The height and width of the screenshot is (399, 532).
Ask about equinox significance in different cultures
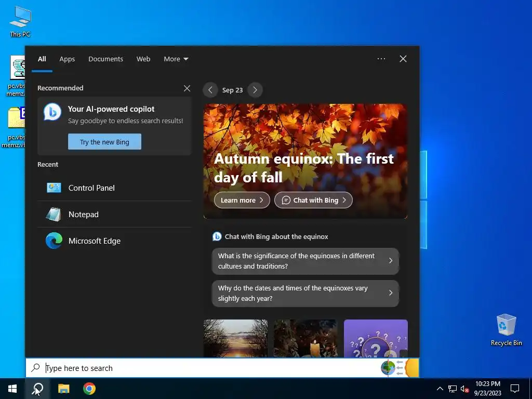(x=305, y=261)
